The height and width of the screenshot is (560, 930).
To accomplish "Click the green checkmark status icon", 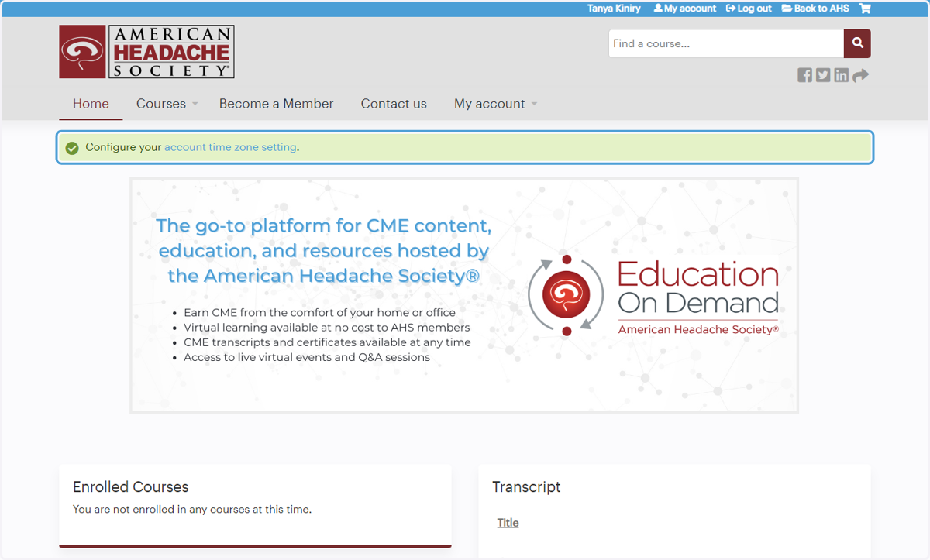I will 72,148.
